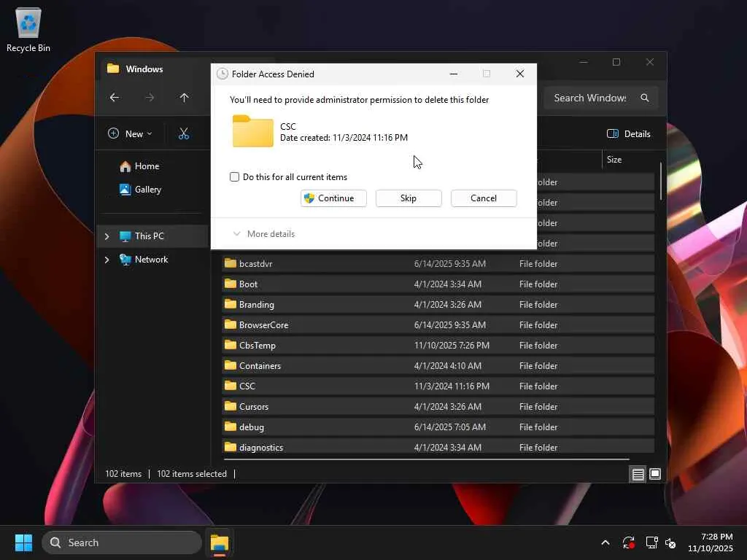
Task: Select the Containers folder
Action: [438, 366]
